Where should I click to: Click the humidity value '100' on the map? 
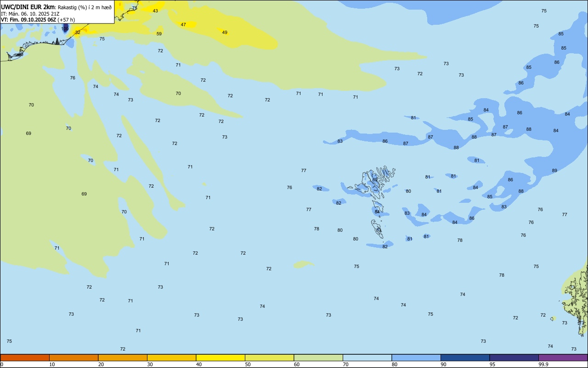click(x=65, y=29)
